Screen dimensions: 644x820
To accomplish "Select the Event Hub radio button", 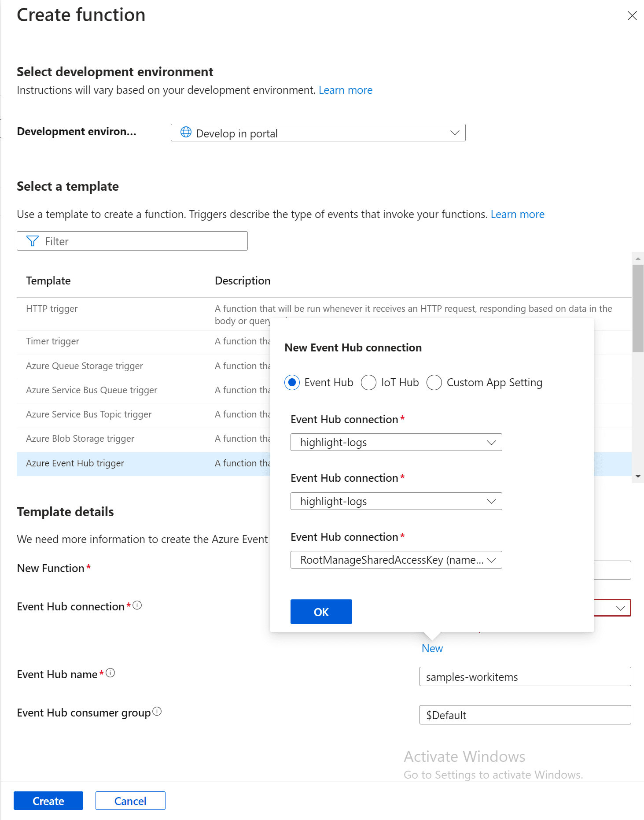I will pos(292,382).
